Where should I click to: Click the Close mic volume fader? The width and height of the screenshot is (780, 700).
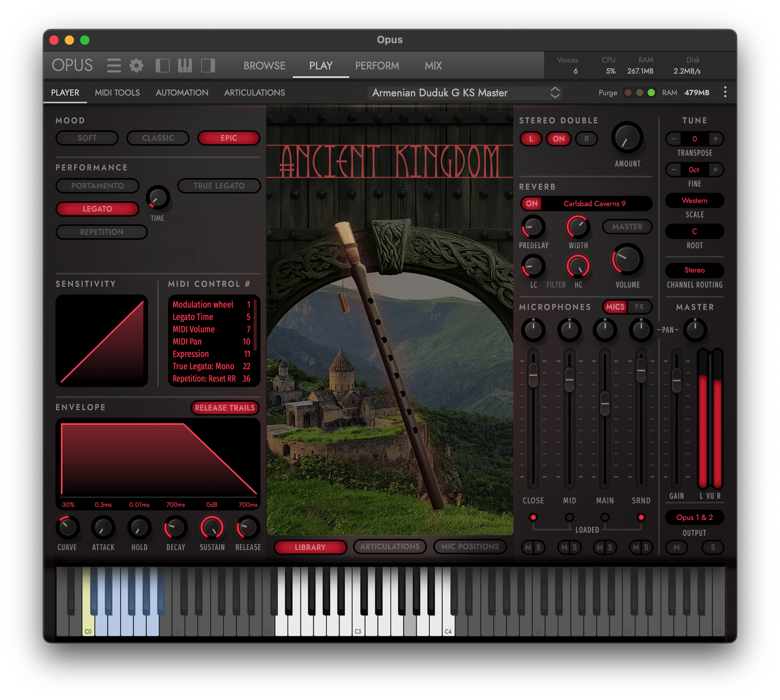pos(533,375)
